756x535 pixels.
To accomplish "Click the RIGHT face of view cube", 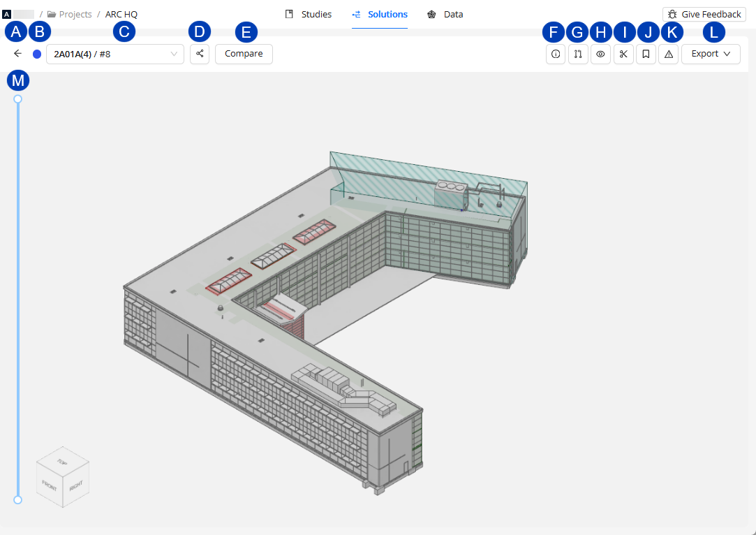I will tap(76, 485).
